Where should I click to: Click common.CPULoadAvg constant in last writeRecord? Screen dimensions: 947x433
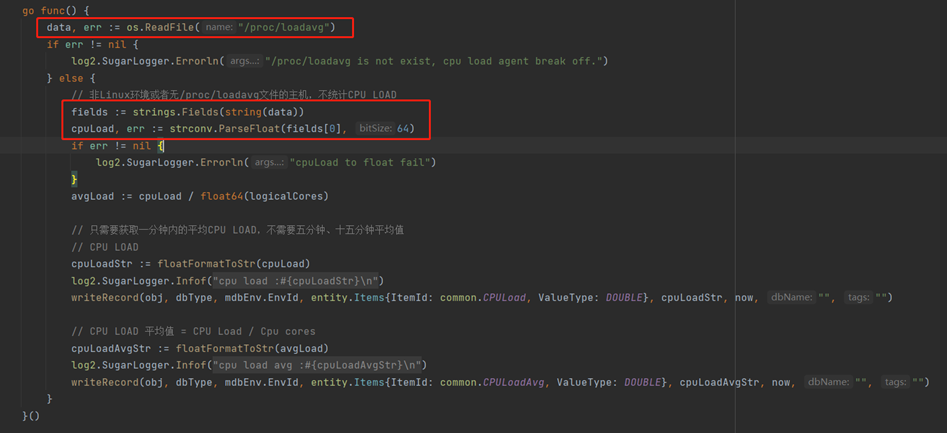pos(493,383)
